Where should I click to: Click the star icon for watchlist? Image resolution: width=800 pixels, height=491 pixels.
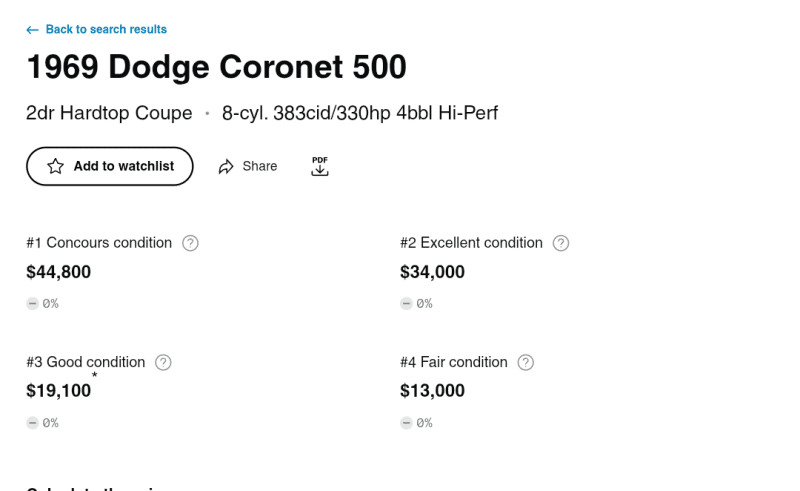coord(56,166)
